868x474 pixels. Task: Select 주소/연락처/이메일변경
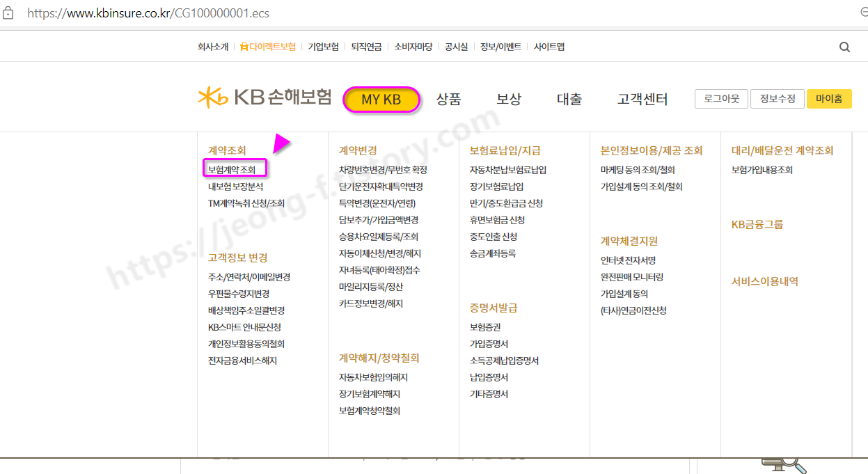[x=249, y=277]
